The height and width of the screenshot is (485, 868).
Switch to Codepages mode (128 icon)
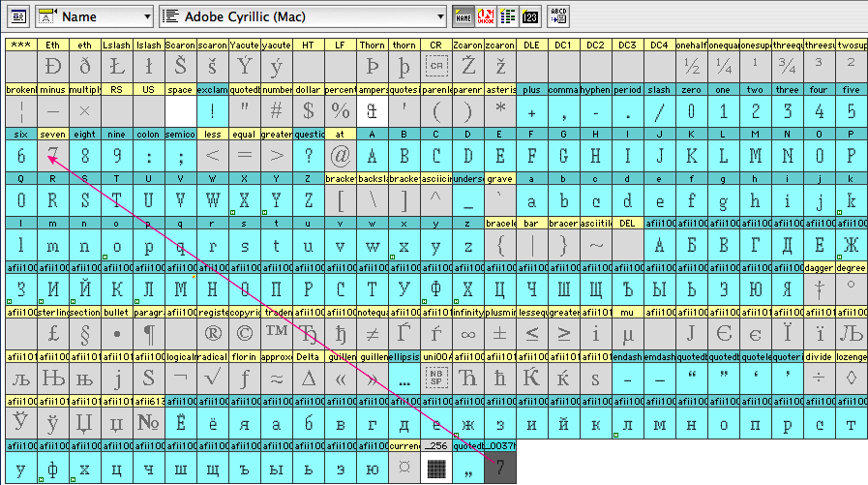pyautogui.click(x=530, y=16)
